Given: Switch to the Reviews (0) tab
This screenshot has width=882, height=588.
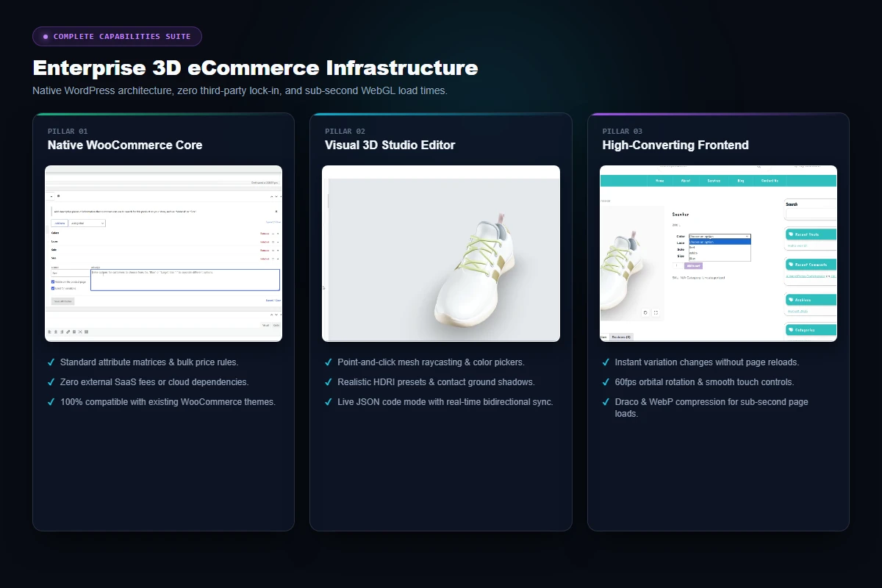Looking at the screenshot, I should [x=621, y=337].
